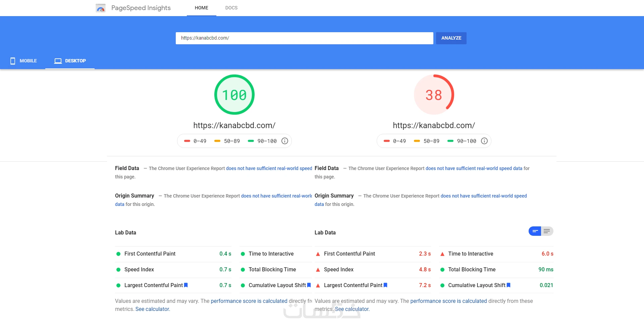
Task: Click green dot beside Total Blocking Time 90 ms
Action: [442, 270]
